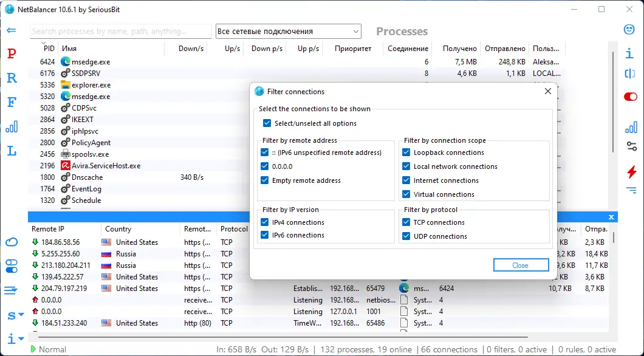Uncheck IPv6 connections checkbox
The image size is (644, 356).
point(264,235)
